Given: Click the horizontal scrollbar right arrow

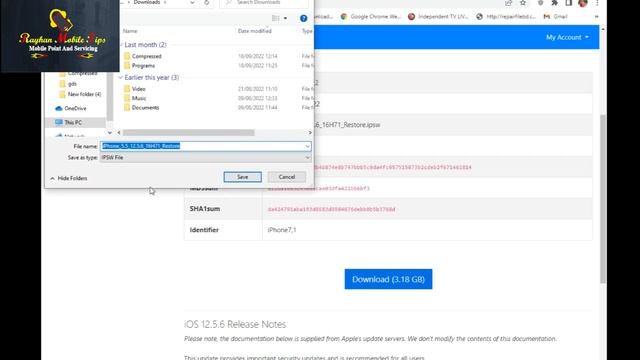Looking at the screenshot, I should point(310,133).
